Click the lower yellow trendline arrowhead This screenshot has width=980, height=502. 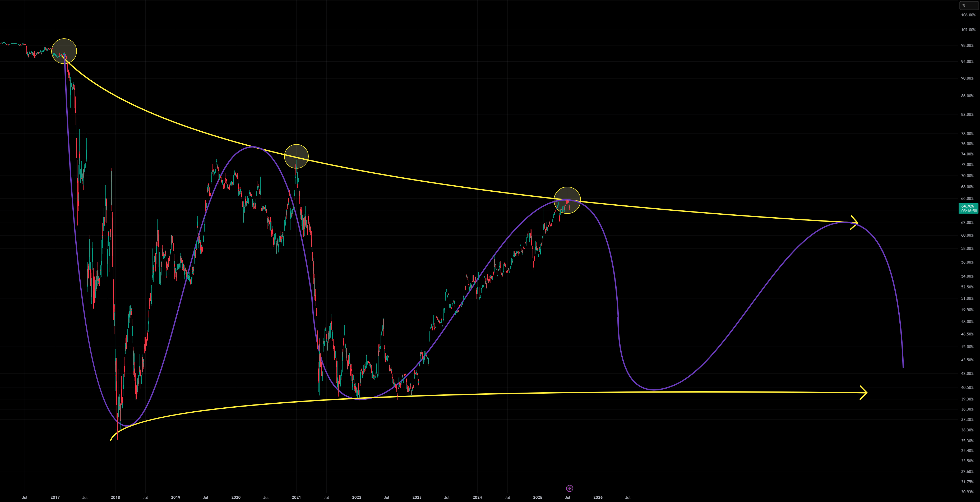[x=863, y=393]
